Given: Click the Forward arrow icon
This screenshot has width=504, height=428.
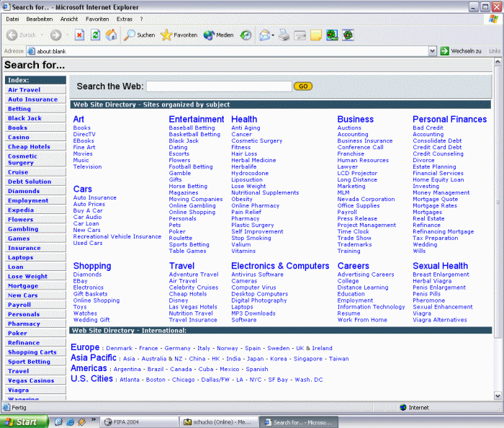Looking at the screenshot, I should [55, 35].
